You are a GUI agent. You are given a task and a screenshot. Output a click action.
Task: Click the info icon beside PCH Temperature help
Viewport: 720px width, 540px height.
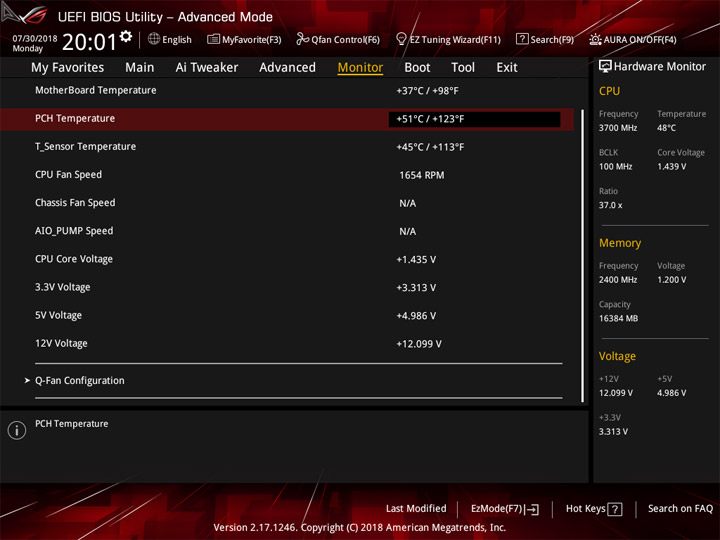[17, 430]
